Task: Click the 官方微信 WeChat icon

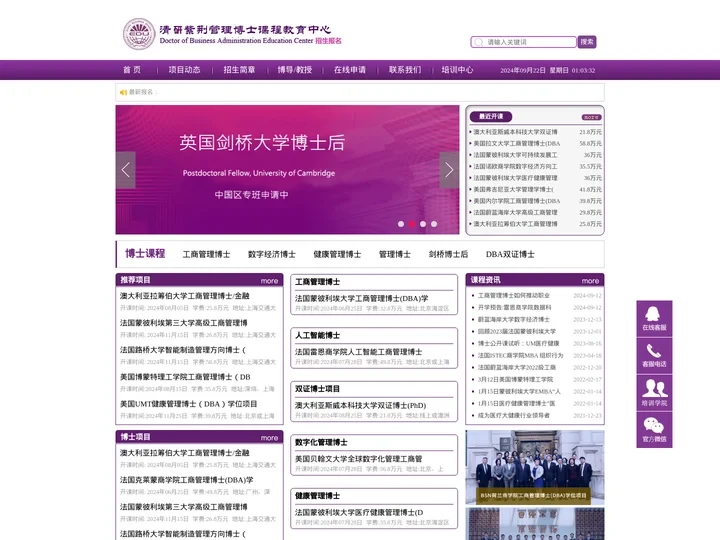Action: click(x=654, y=429)
